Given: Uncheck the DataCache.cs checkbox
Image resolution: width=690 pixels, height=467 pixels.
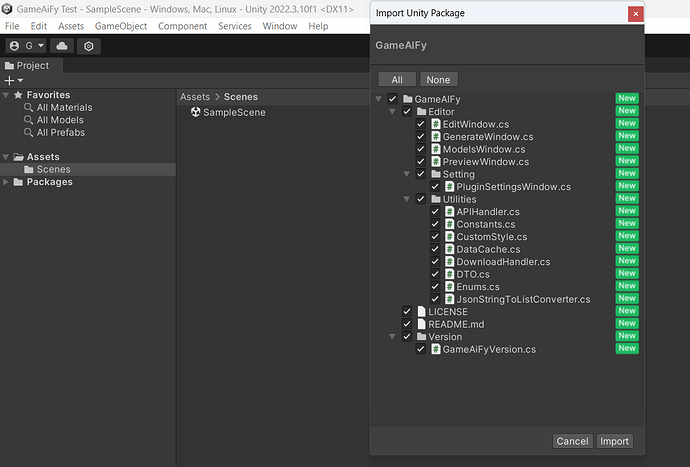Looking at the screenshot, I should coord(435,249).
